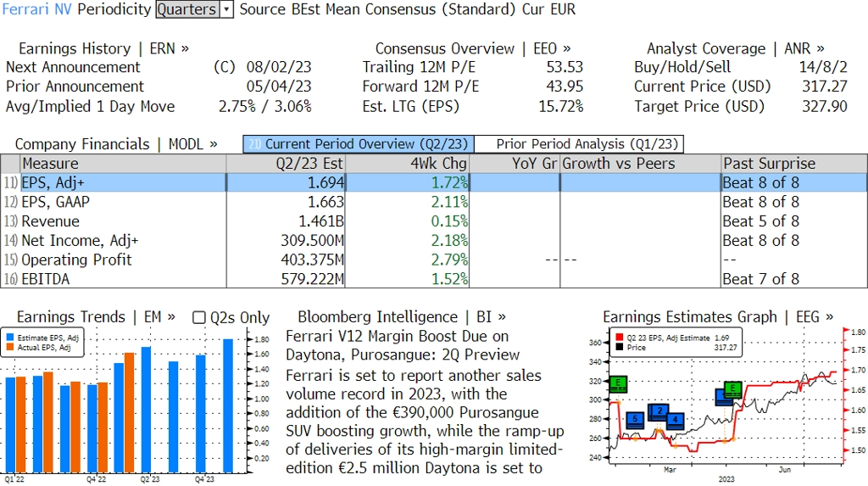Viewport: 868px width, 486px height.
Task: Click the blue event marker labeled 2
Action: coord(659,411)
